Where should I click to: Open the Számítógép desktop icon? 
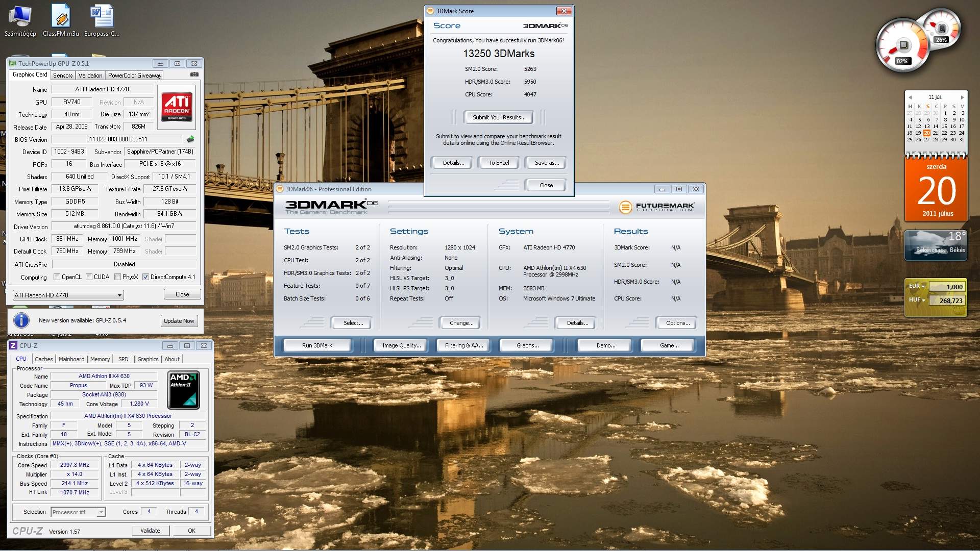pos(20,21)
